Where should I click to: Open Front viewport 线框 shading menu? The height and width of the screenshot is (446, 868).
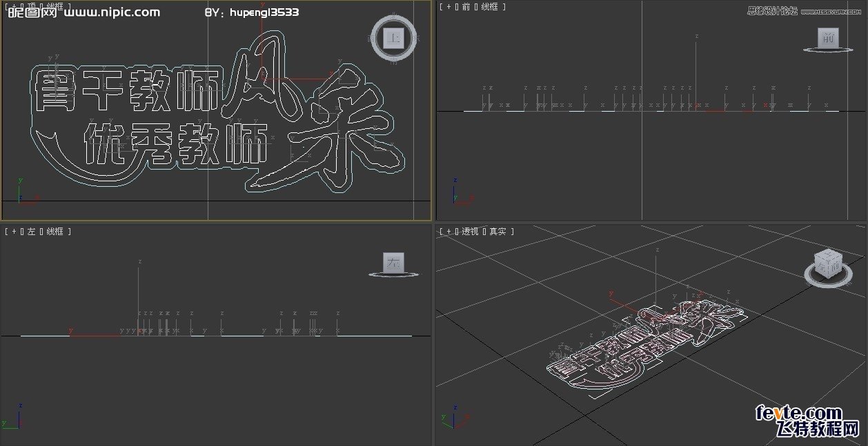coord(489,6)
